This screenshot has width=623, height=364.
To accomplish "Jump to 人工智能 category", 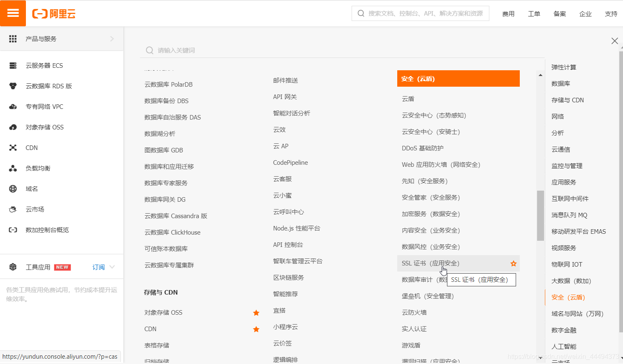I will click(x=564, y=347).
